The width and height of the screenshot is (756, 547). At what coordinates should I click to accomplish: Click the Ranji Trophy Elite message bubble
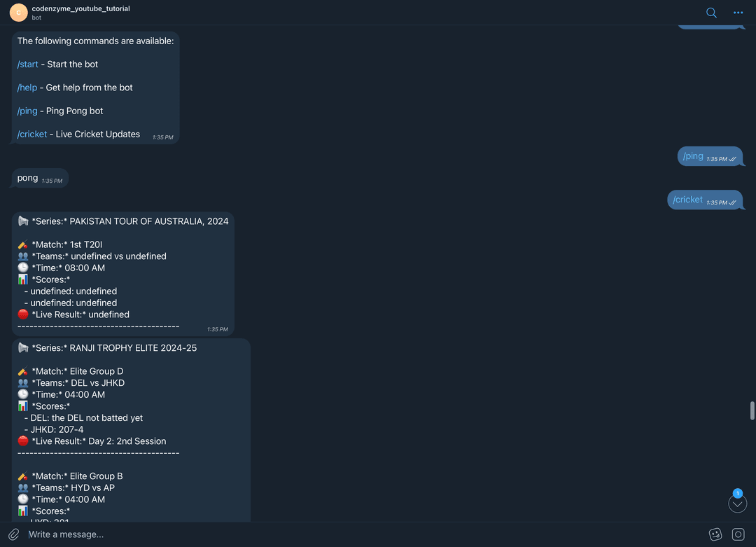[x=131, y=430]
